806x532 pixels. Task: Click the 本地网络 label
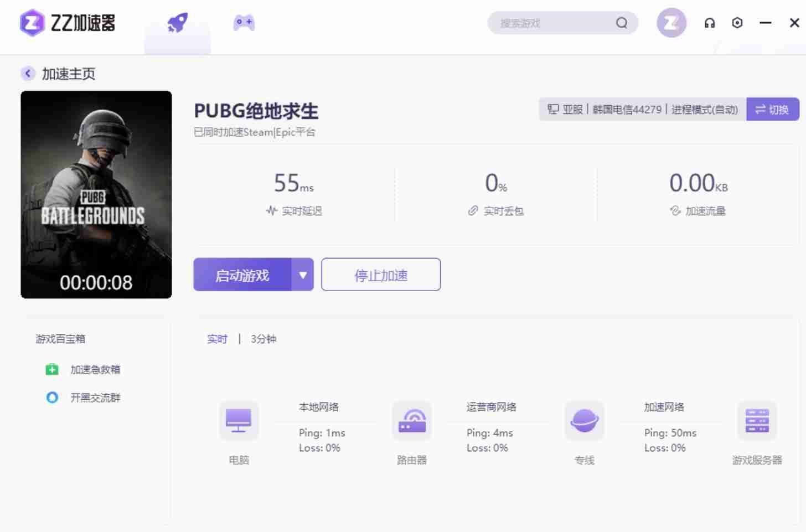[319, 407]
